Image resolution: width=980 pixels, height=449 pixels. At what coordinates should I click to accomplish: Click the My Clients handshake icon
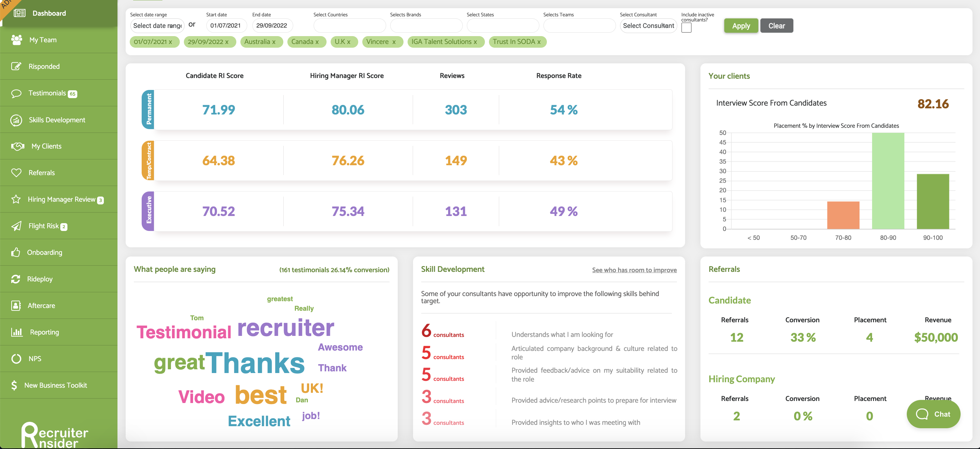click(x=17, y=146)
